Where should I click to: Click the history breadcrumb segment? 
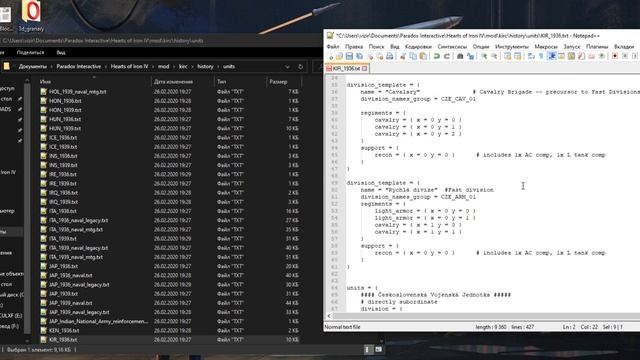pyautogui.click(x=205, y=67)
